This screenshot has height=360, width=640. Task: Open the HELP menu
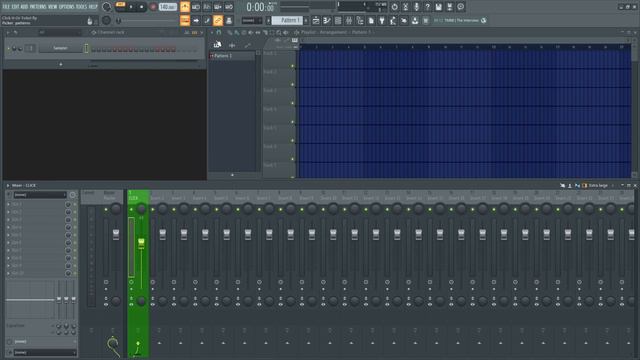(93, 7)
